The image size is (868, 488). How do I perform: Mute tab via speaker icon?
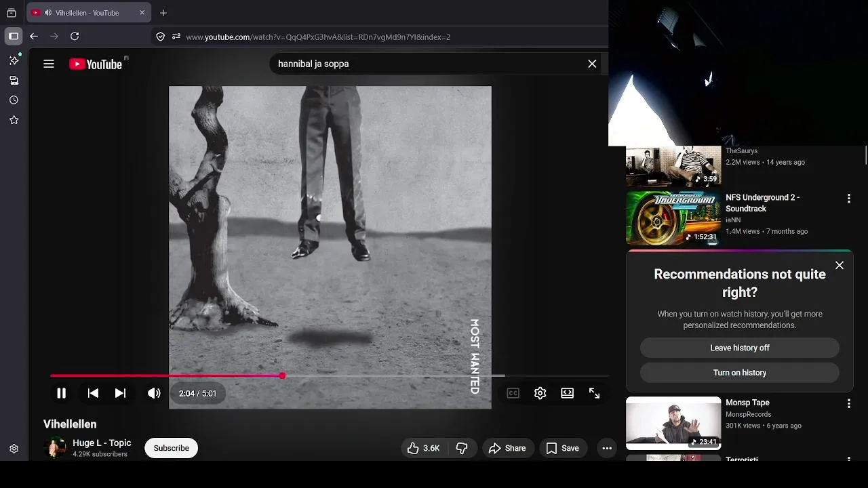pos(47,13)
